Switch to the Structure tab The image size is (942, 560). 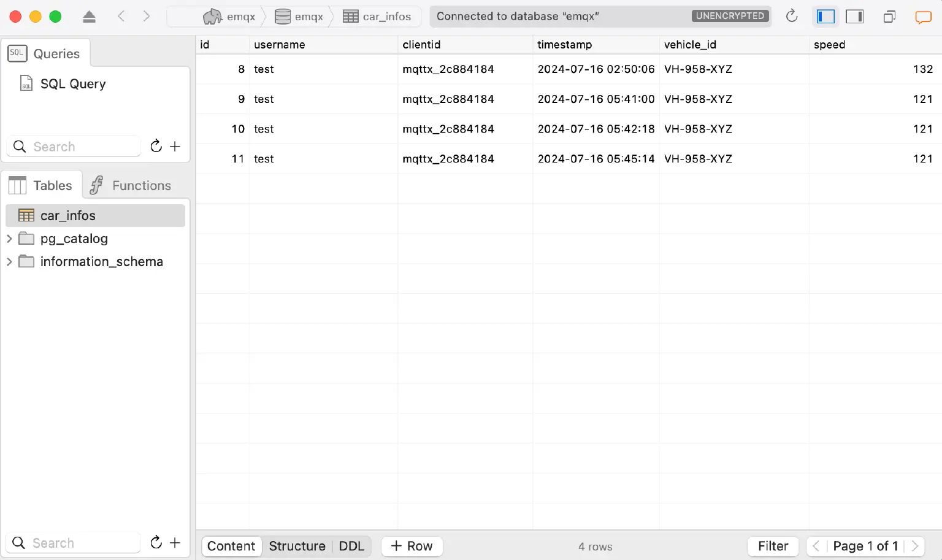coord(297,546)
